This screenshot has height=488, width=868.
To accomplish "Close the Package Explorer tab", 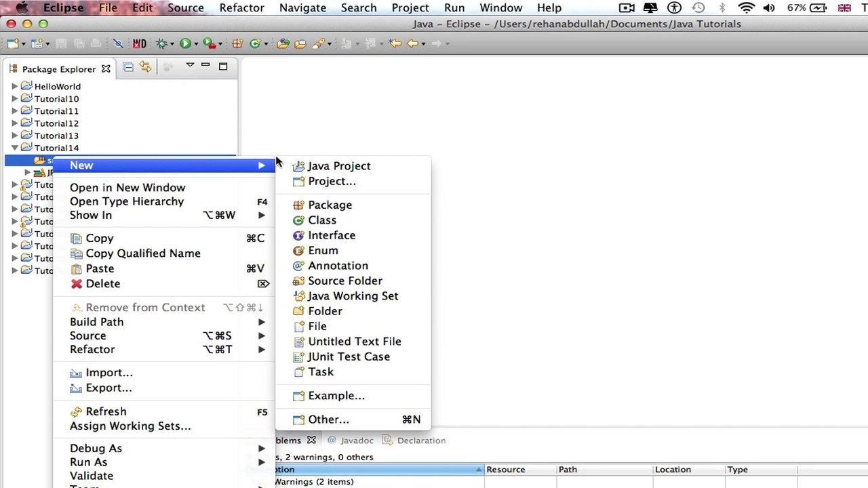I will (x=106, y=68).
